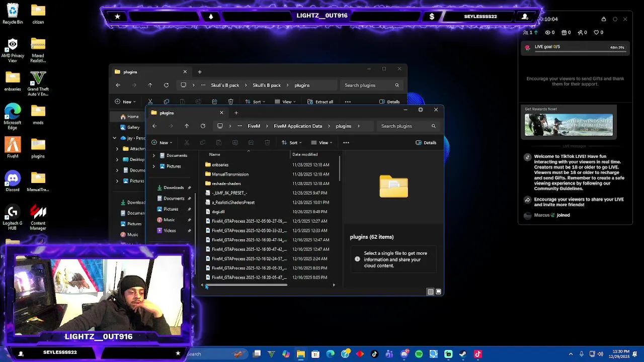This screenshot has width=644, height=362.
Task: Select the plugins tab in front window
Action: 186,113
